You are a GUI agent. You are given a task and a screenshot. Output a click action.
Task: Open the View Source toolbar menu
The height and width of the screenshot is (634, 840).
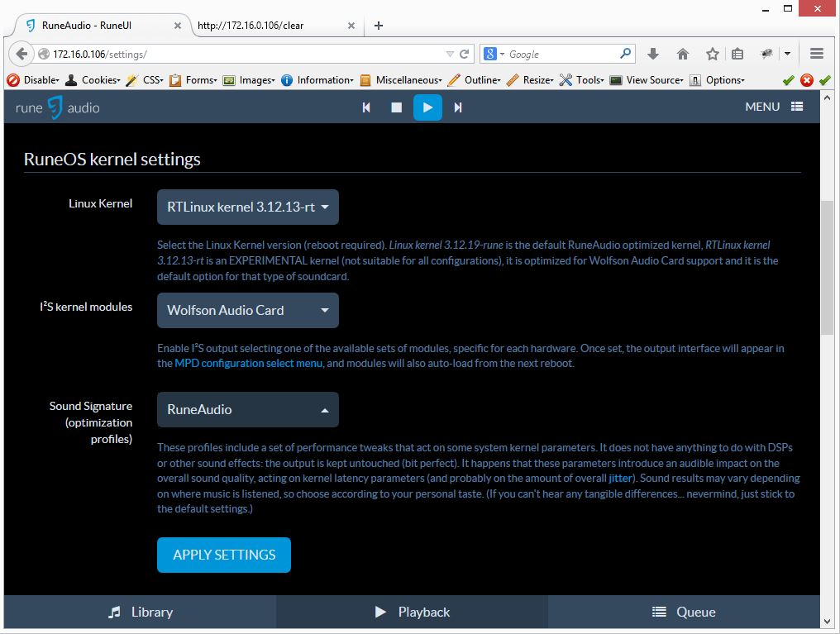[647, 80]
